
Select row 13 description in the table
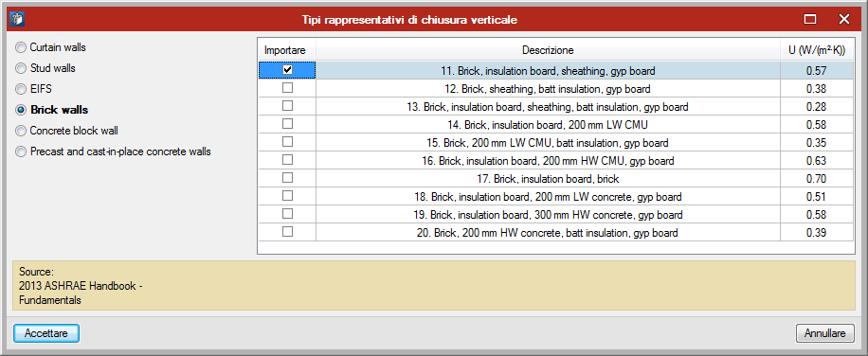548,107
